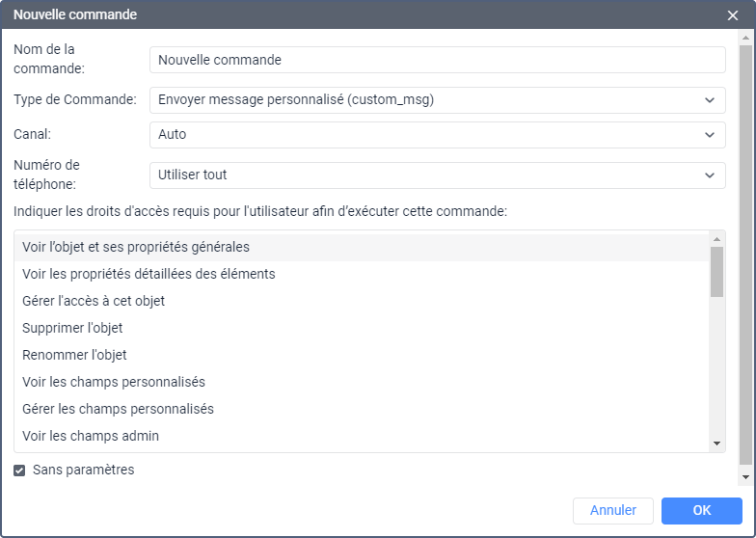Expand the Canal dropdown
Image resolution: width=756 pixels, height=538 pixels.
[437, 135]
